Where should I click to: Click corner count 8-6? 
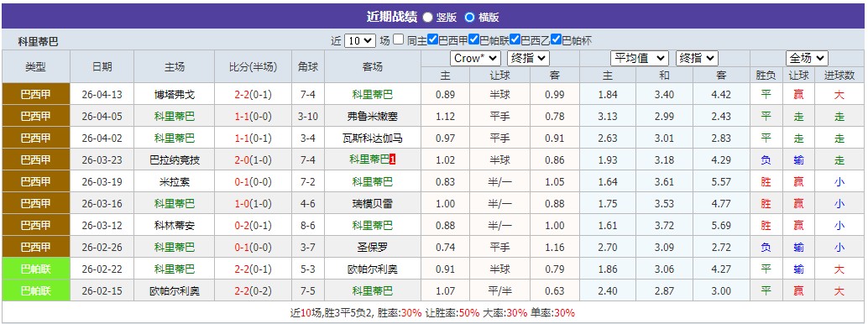(308, 226)
